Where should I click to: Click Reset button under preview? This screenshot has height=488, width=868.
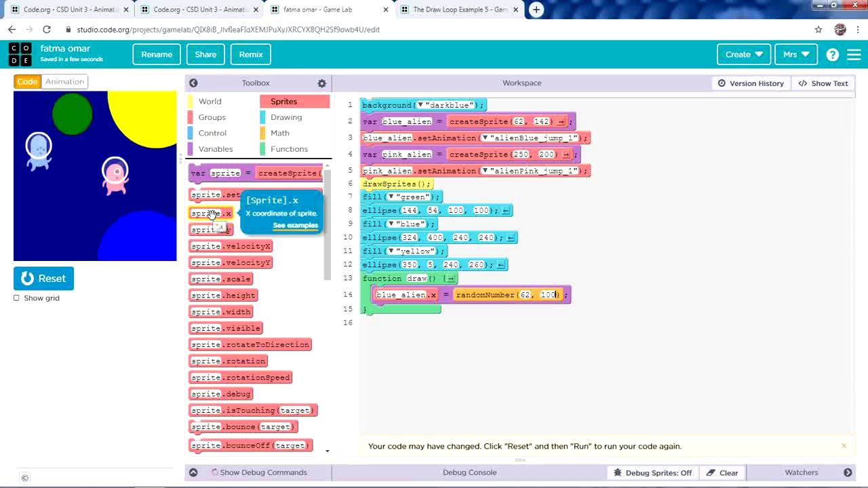tap(43, 279)
